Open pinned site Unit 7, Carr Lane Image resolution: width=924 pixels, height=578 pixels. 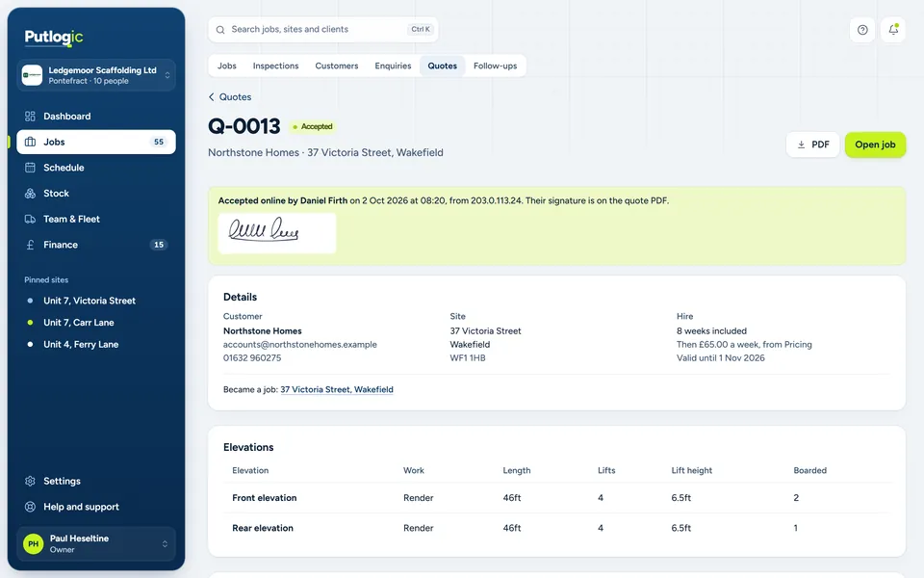pyautogui.click(x=79, y=323)
